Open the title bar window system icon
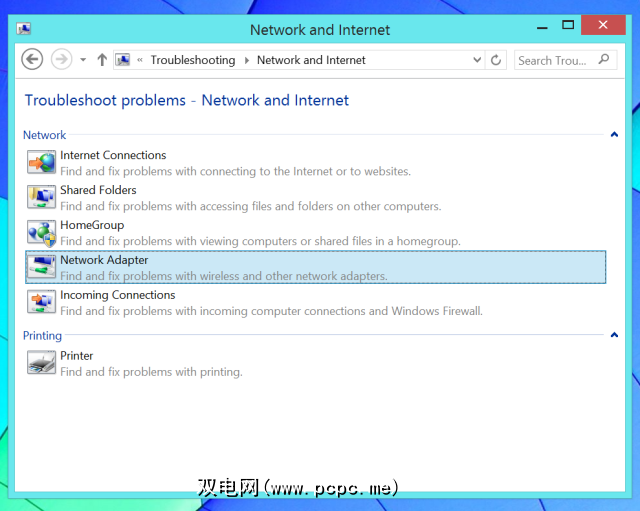The image size is (640, 511). (24, 29)
